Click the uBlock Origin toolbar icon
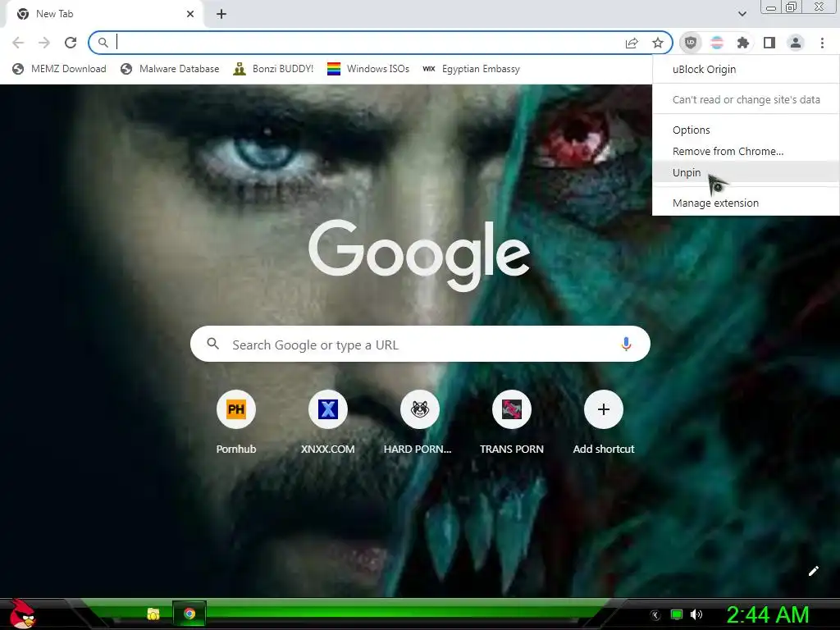840x630 pixels. (x=691, y=43)
